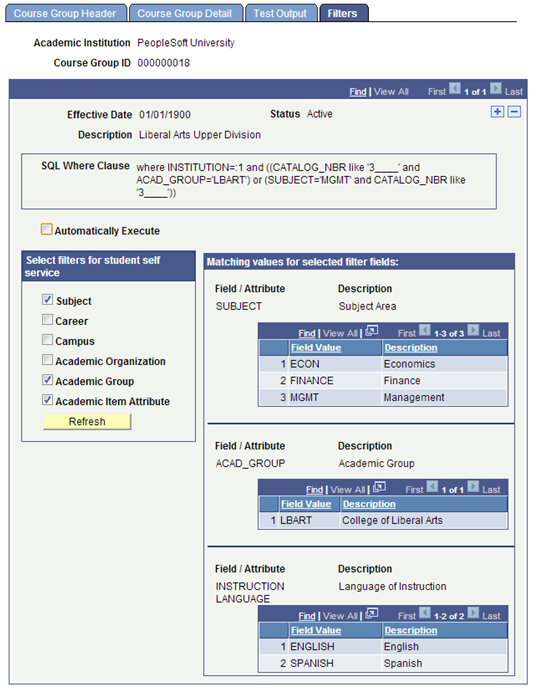Click View All in SUBJECT grid
Viewport: 533px width, 691px height.
[x=340, y=333]
